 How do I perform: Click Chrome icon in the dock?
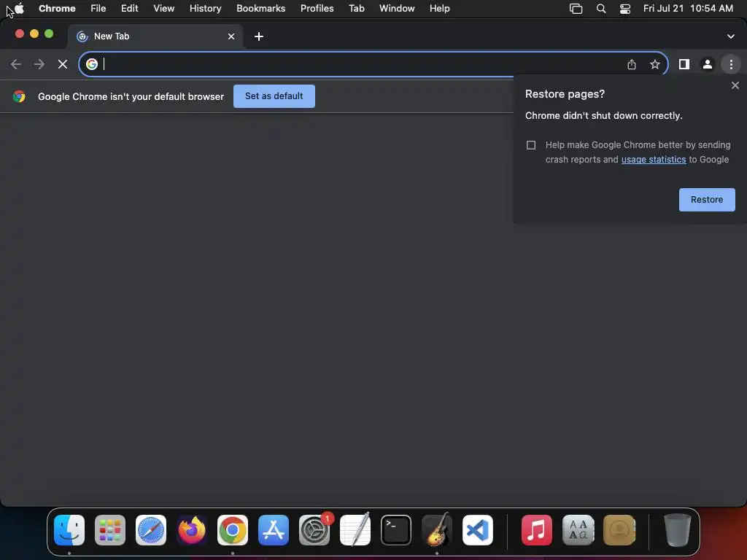tap(233, 530)
